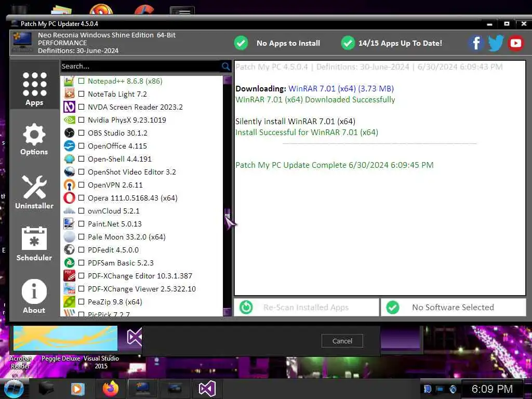The height and width of the screenshot is (399, 532).
Task: Click the Paint.Net app icon
Action: pos(69,223)
